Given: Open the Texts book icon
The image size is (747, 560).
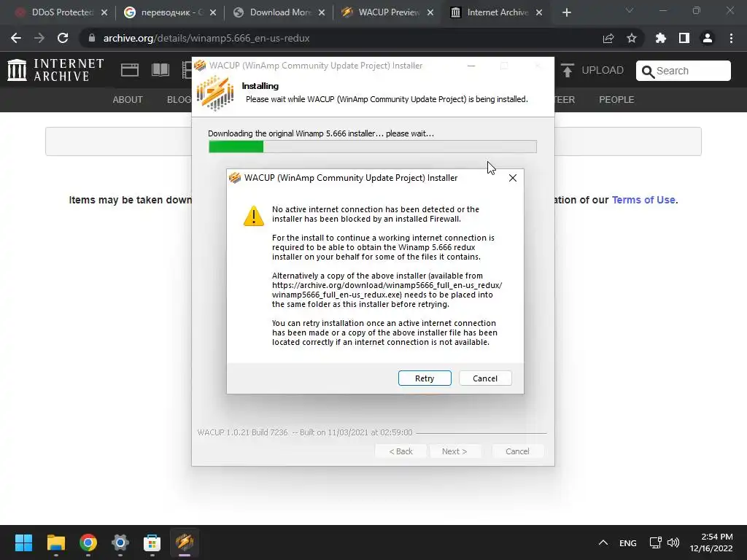Looking at the screenshot, I should click(x=160, y=70).
